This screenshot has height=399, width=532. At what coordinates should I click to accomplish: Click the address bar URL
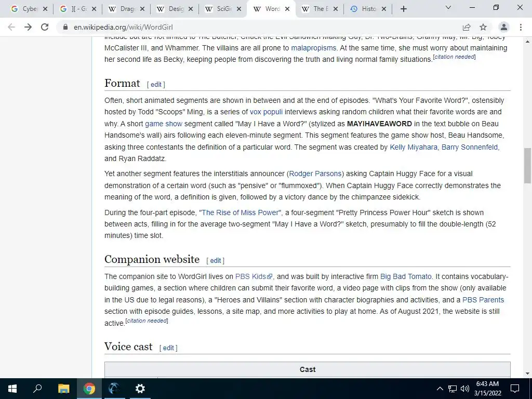(x=123, y=27)
